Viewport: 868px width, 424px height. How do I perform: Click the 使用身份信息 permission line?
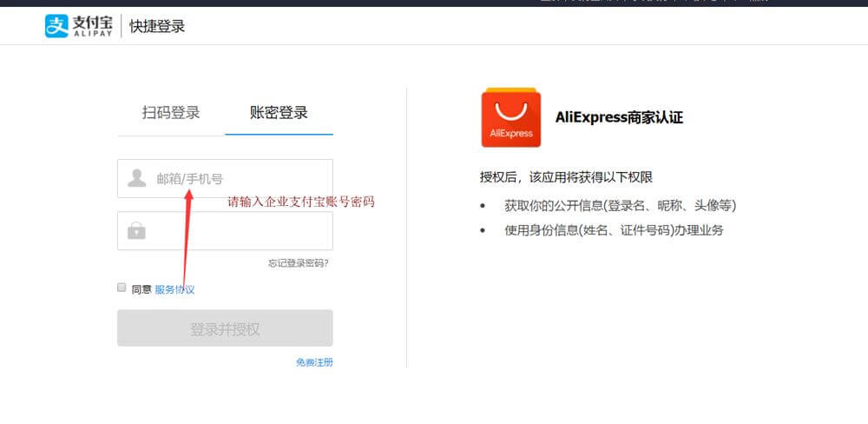613,230
